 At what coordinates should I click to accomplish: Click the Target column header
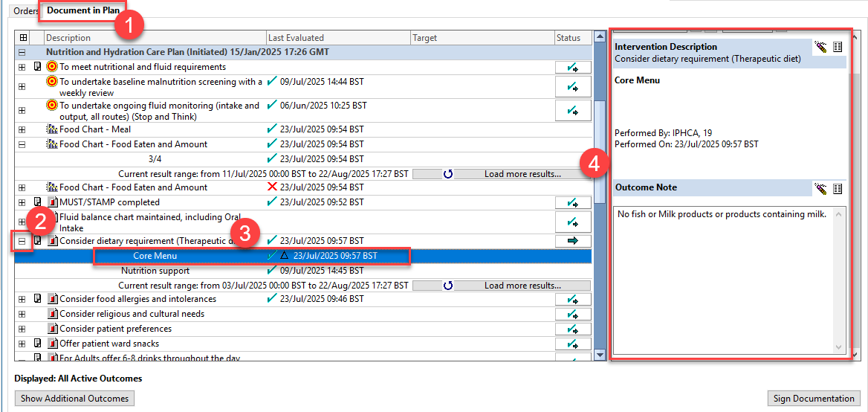coord(482,38)
